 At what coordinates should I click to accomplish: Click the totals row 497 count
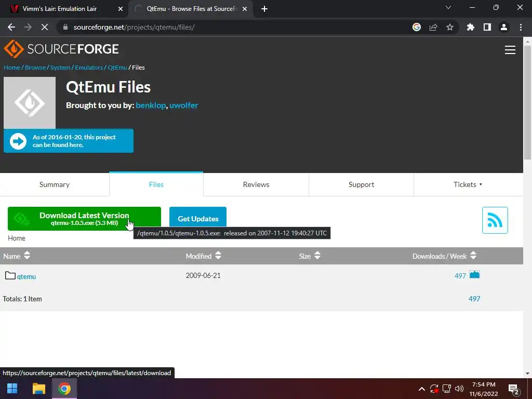click(474, 299)
